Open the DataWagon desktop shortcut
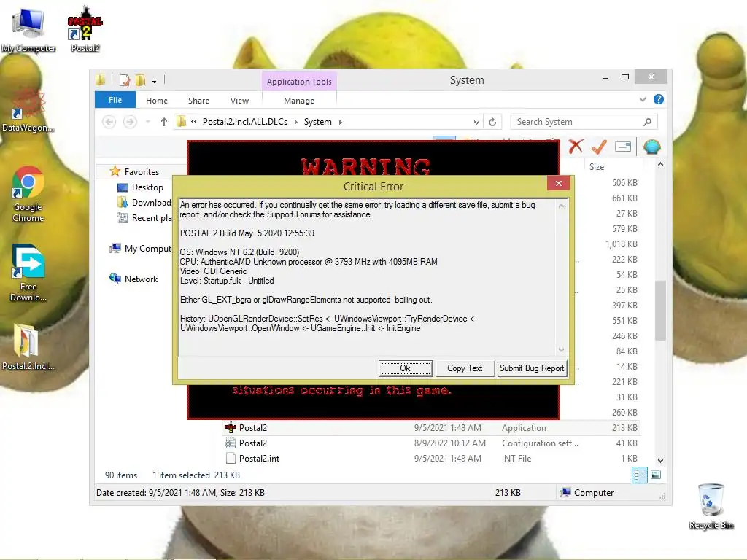Image resolution: width=747 pixels, height=560 pixels. click(28, 111)
